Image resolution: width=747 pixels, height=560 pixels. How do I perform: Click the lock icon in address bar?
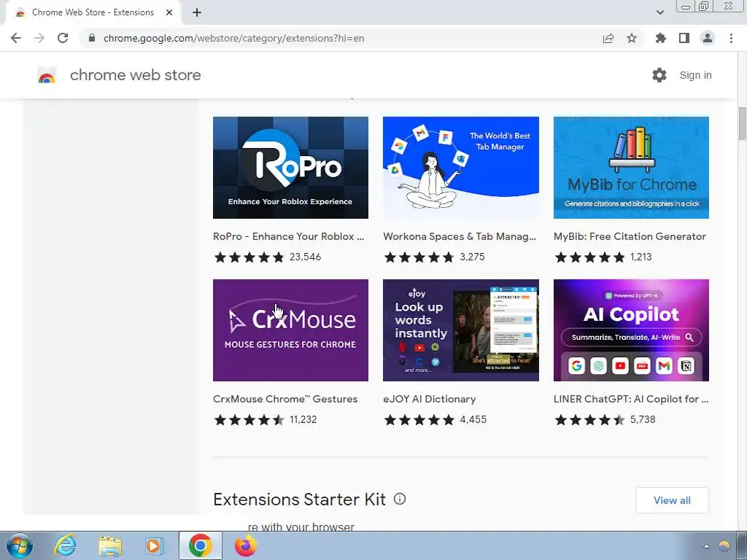point(92,38)
